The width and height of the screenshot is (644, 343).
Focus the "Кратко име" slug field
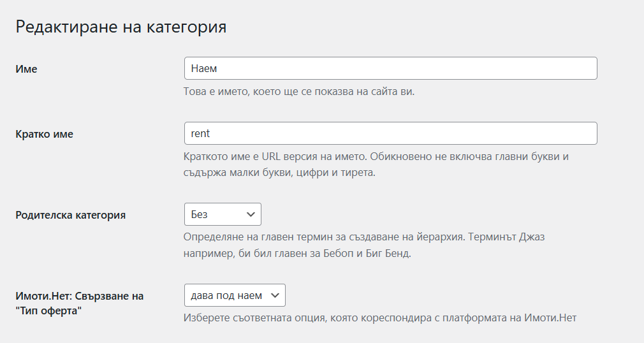(x=390, y=133)
